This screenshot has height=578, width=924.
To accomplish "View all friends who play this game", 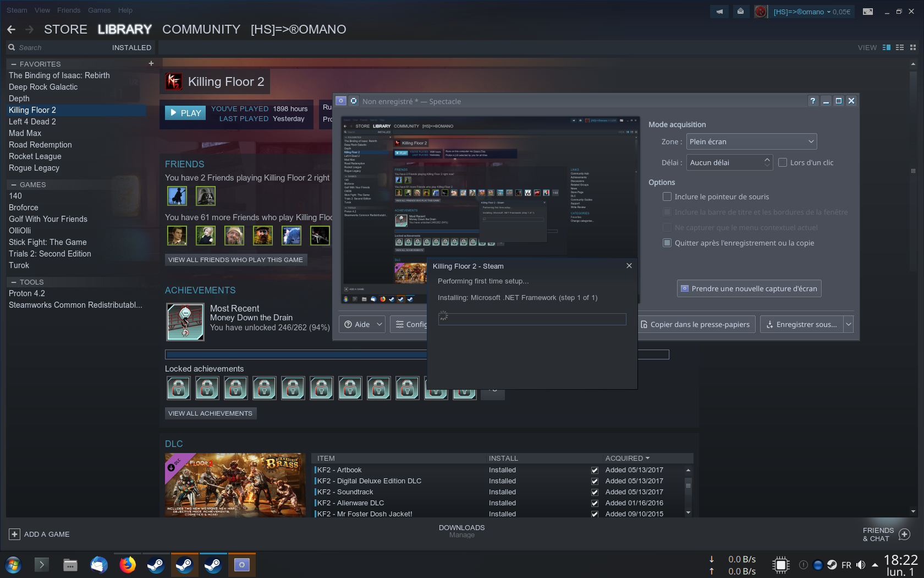I will (x=236, y=260).
